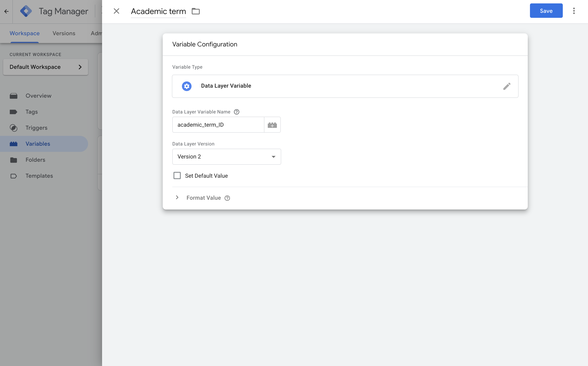Click the Variable Configuration heading
This screenshot has width=588, height=366.
pos(205,44)
